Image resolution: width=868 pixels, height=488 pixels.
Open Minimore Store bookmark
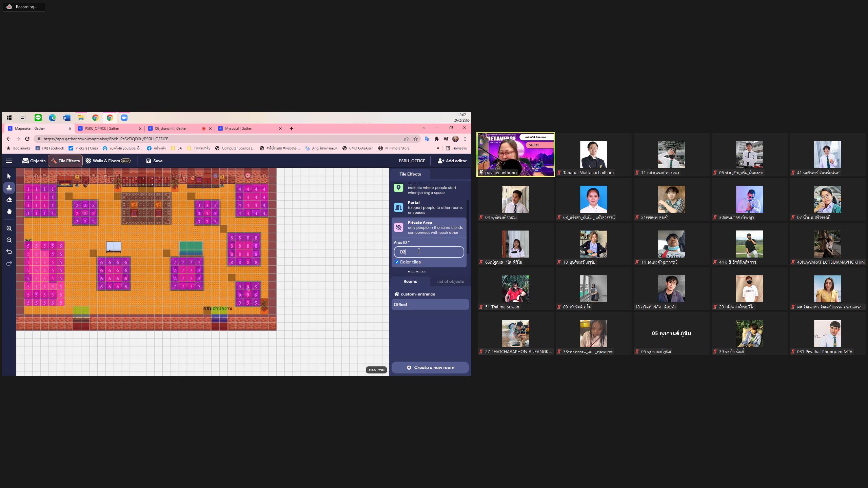394,148
